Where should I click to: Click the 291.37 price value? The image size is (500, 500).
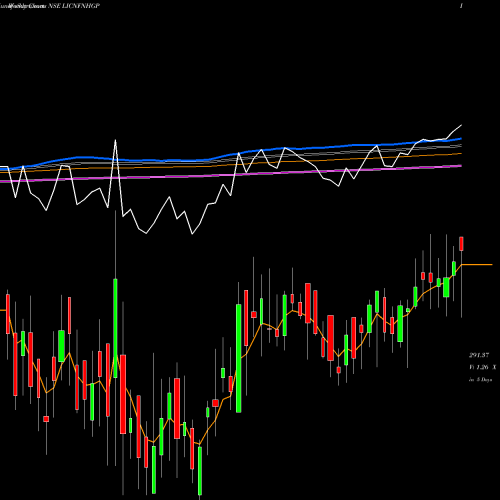(x=479, y=355)
